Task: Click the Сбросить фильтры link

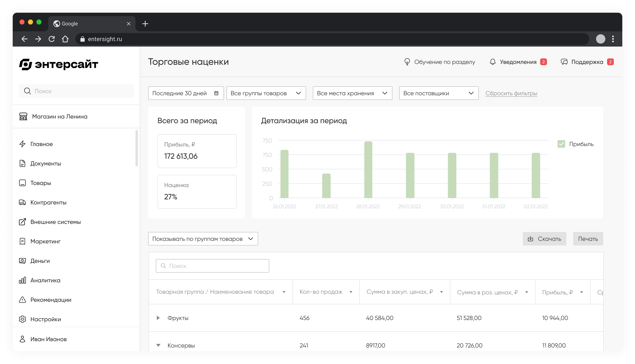Action: coord(511,93)
